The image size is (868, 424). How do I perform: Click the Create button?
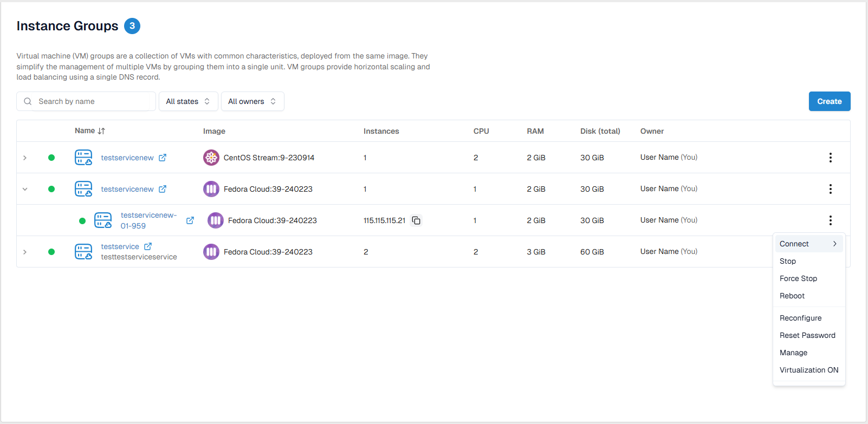point(829,101)
